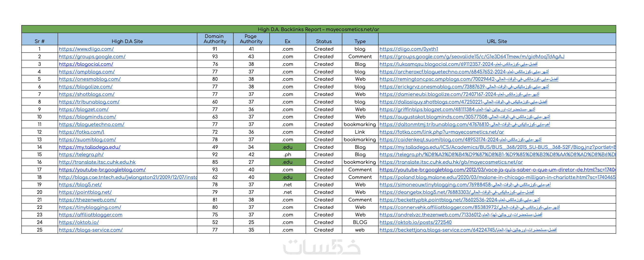Follow the oktob.io/posts/272540 URL link
The width and height of the screenshot is (644, 260).
[416, 222]
